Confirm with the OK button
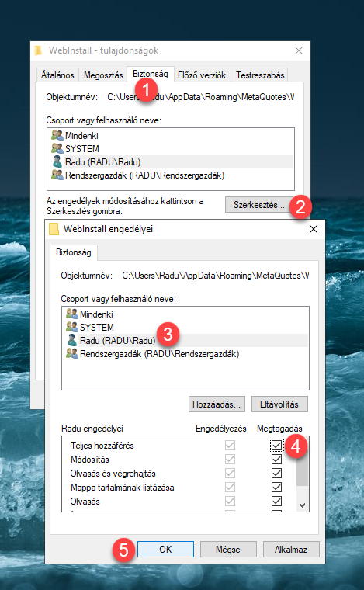Image resolution: width=364 pixels, height=590 pixels. [x=165, y=550]
